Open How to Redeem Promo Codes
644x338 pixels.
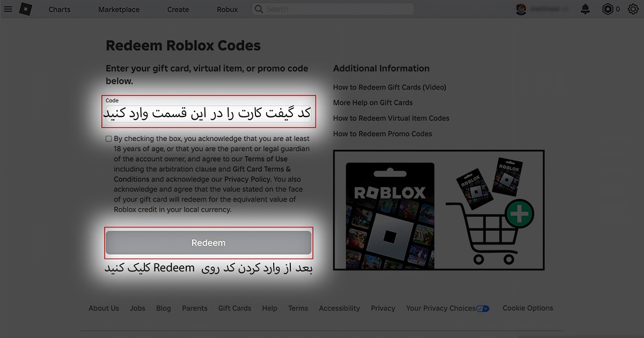383,134
